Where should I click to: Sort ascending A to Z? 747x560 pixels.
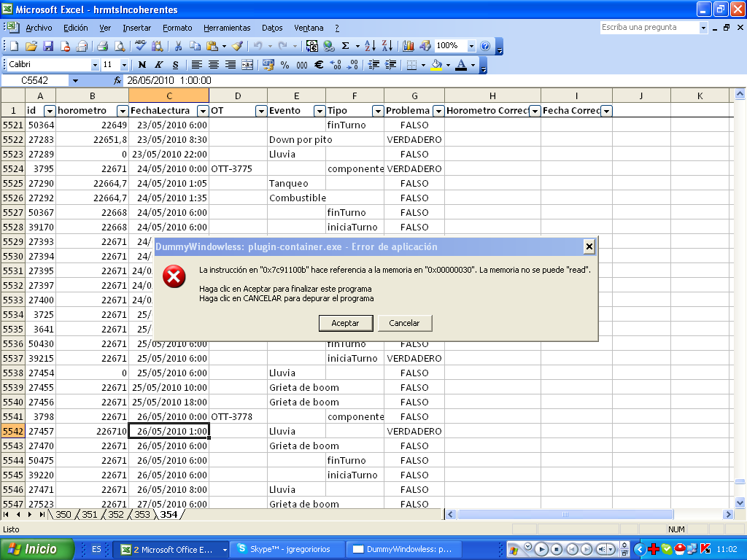pos(370,46)
